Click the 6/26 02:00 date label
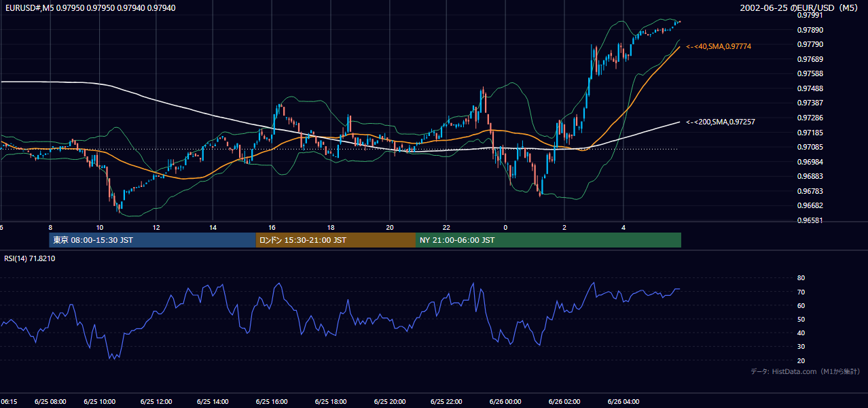 coord(564,402)
